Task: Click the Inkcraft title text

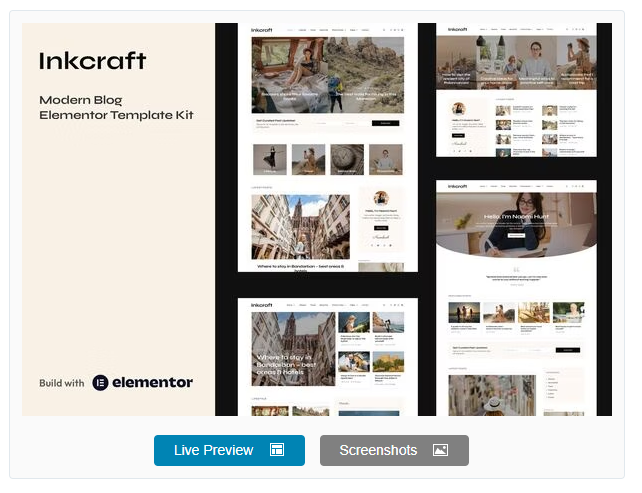Action: coord(94,61)
